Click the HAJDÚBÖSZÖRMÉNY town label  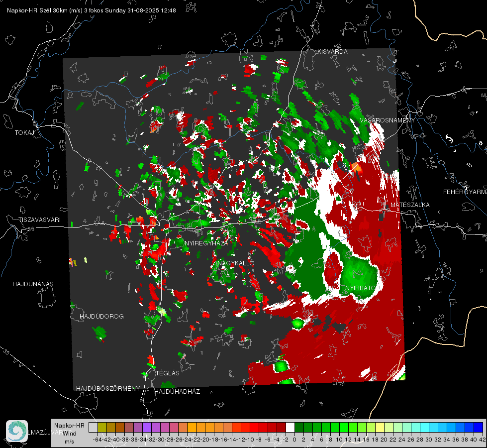coord(108,389)
